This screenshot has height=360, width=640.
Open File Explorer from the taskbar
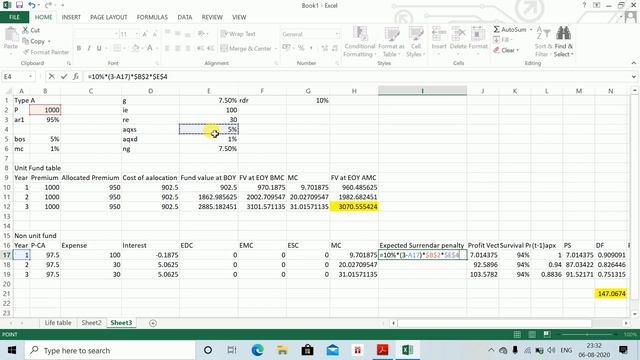282,350
